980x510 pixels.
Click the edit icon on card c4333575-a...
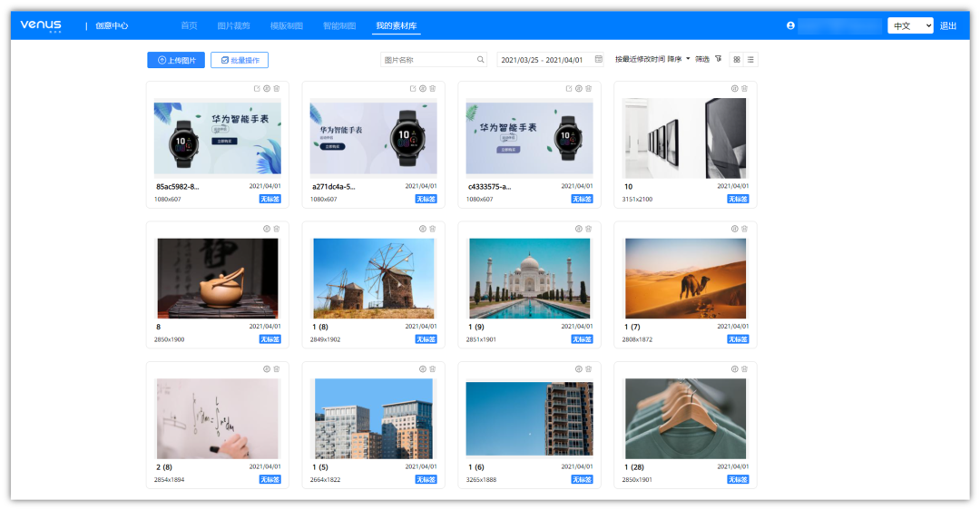point(569,89)
